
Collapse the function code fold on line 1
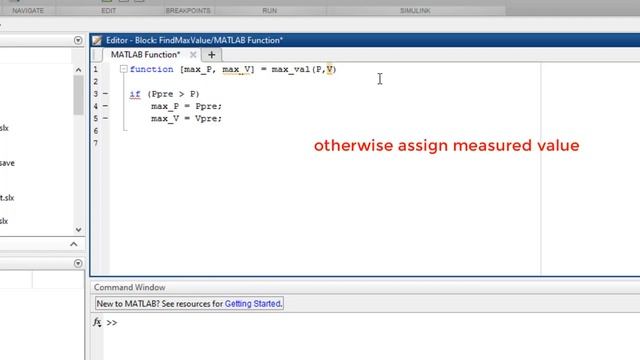(124, 69)
